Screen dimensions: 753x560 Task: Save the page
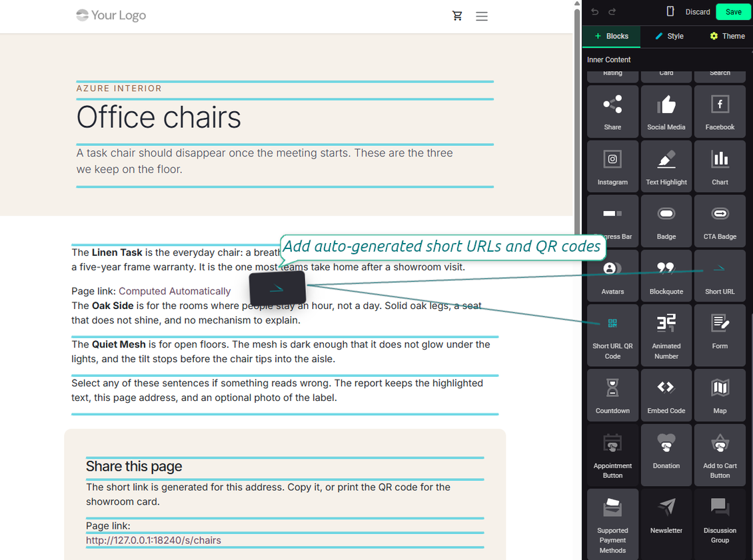tap(733, 12)
